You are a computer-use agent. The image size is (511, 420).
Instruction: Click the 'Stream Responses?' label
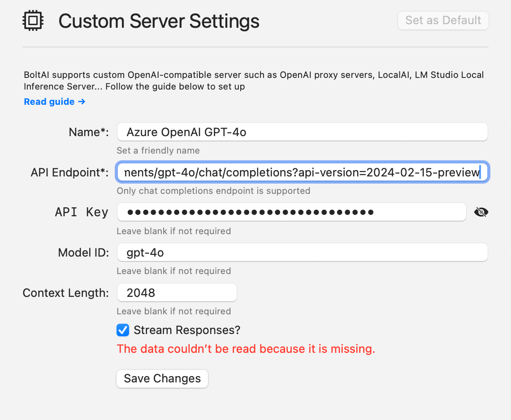187,330
